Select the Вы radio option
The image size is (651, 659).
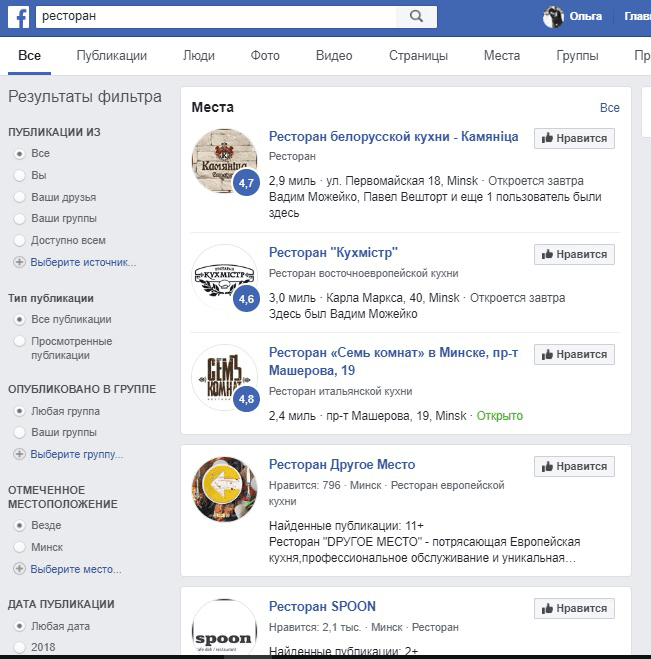point(19,175)
